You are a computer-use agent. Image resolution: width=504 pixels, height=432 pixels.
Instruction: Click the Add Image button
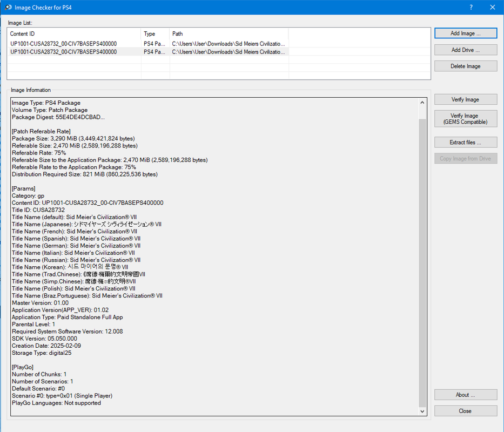[466, 33]
